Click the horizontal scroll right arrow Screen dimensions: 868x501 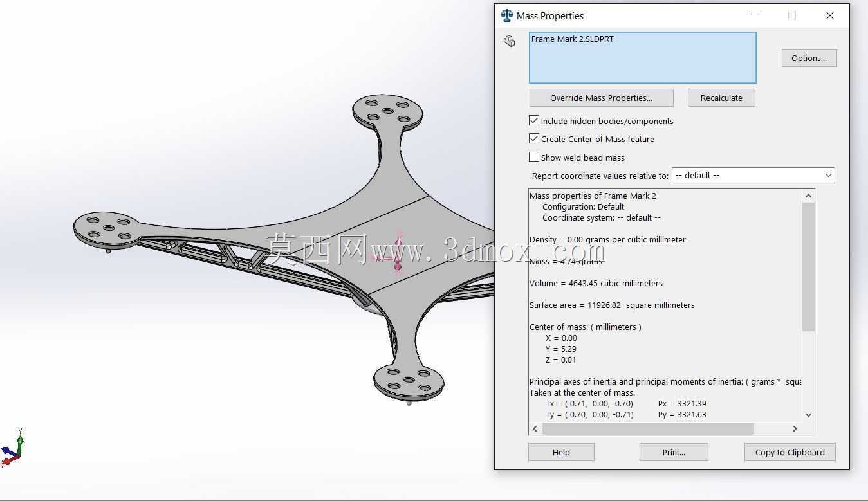pos(795,428)
